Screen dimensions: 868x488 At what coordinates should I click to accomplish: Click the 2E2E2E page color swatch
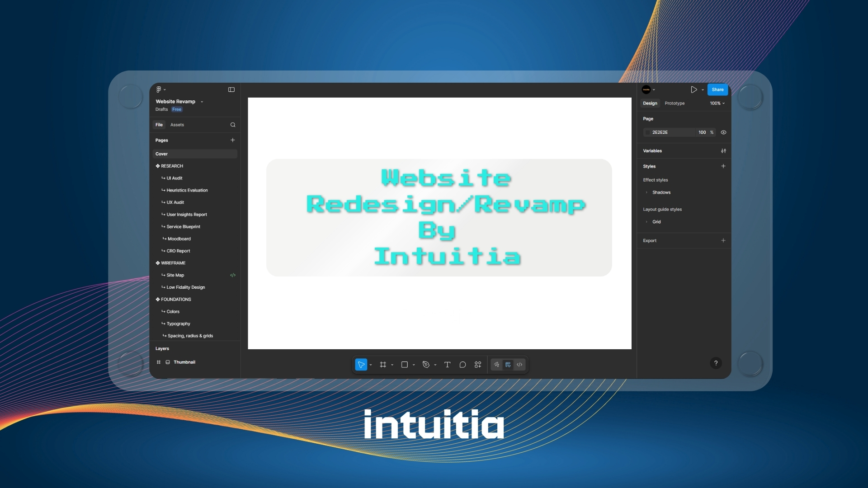(x=647, y=132)
